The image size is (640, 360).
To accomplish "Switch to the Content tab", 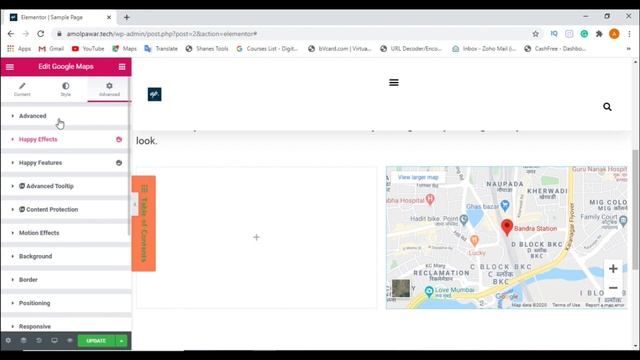I will click(x=22, y=89).
